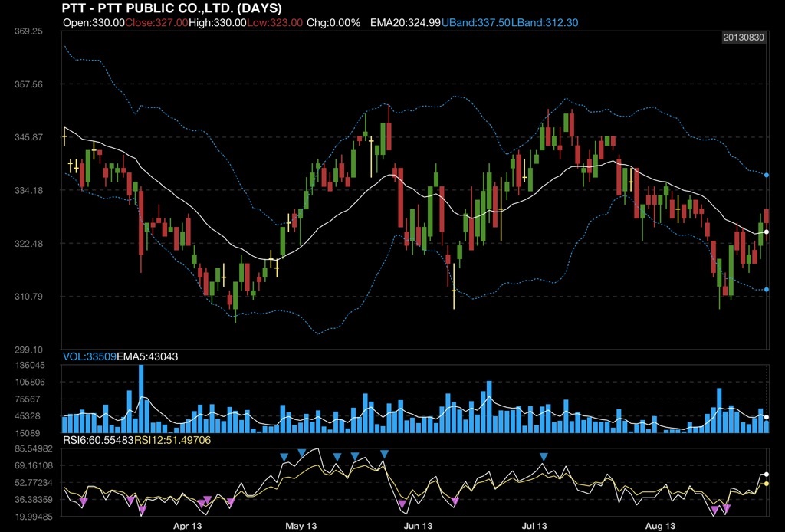Select the EMA5:43043 volume average label

(147, 356)
